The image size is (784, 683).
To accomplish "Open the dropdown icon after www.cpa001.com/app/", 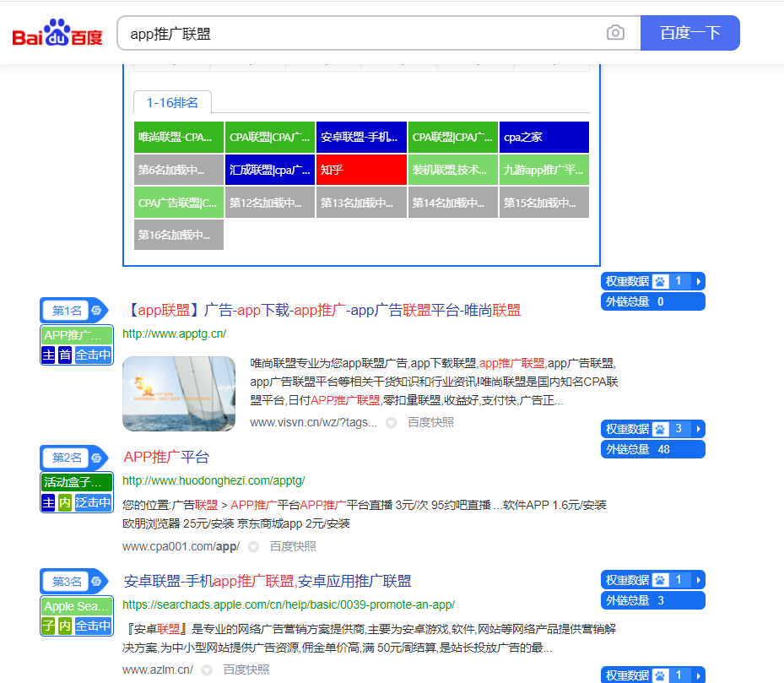I will [253, 547].
